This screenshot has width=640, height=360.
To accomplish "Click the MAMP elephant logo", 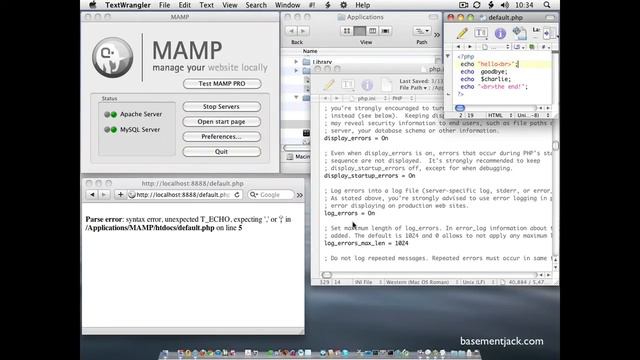I will point(112,57).
